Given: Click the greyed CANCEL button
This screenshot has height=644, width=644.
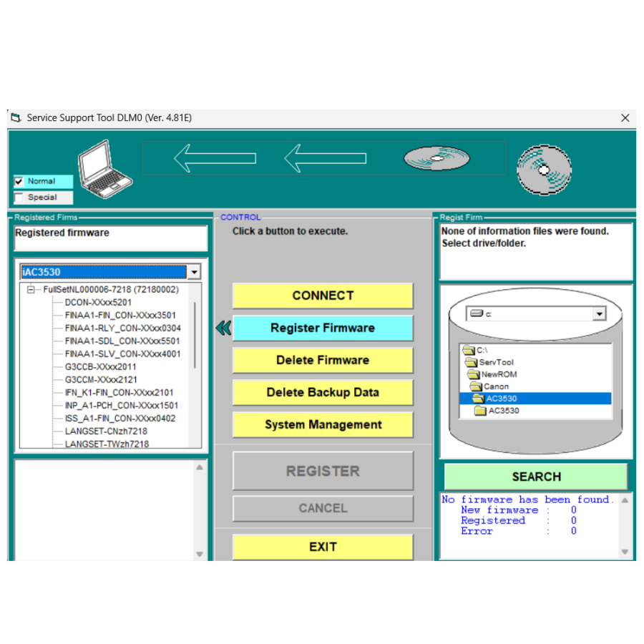Looking at the screenshot, I should point(323,509).
